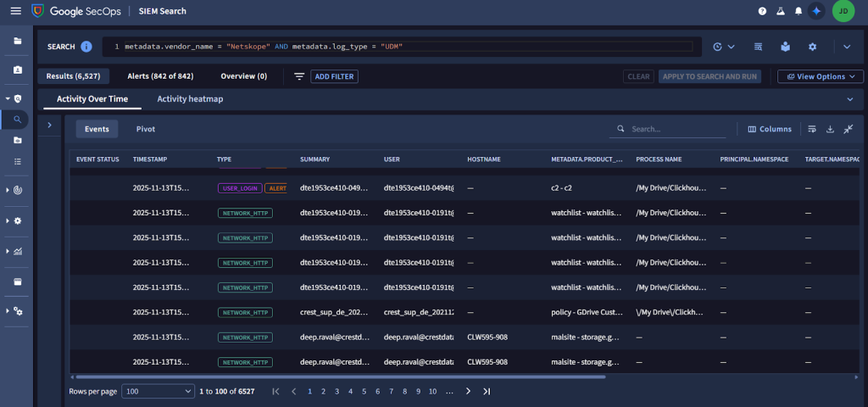Viewport: 868px width, 407px height.
Task: Click the filter lines icon
Action: 299,76
